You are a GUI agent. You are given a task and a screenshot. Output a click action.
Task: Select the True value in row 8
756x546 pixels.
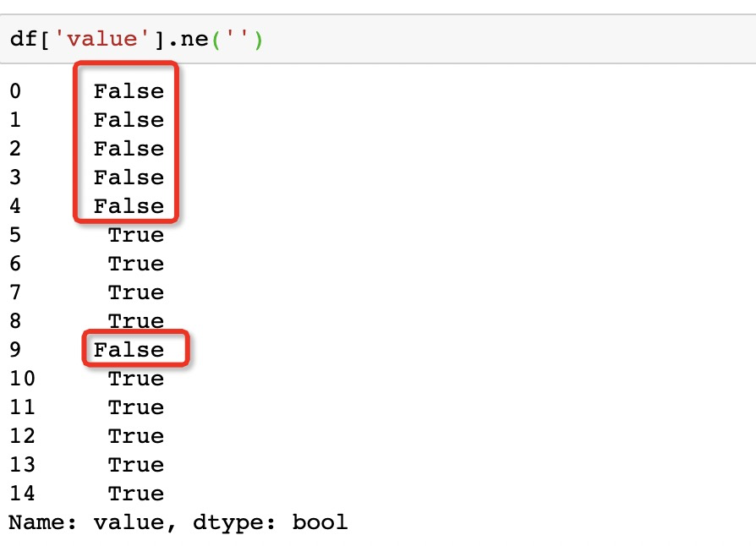tap(136, 321)
